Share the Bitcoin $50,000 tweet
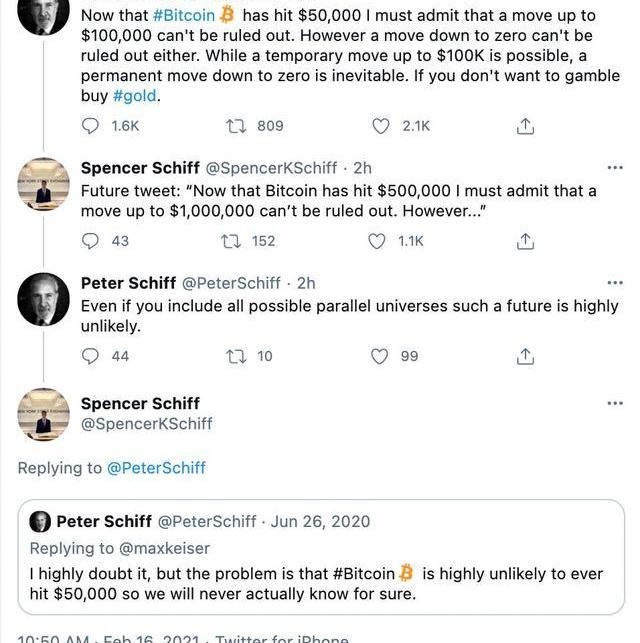The height and width of the screenshot is (643, 640). pos(525,126)
